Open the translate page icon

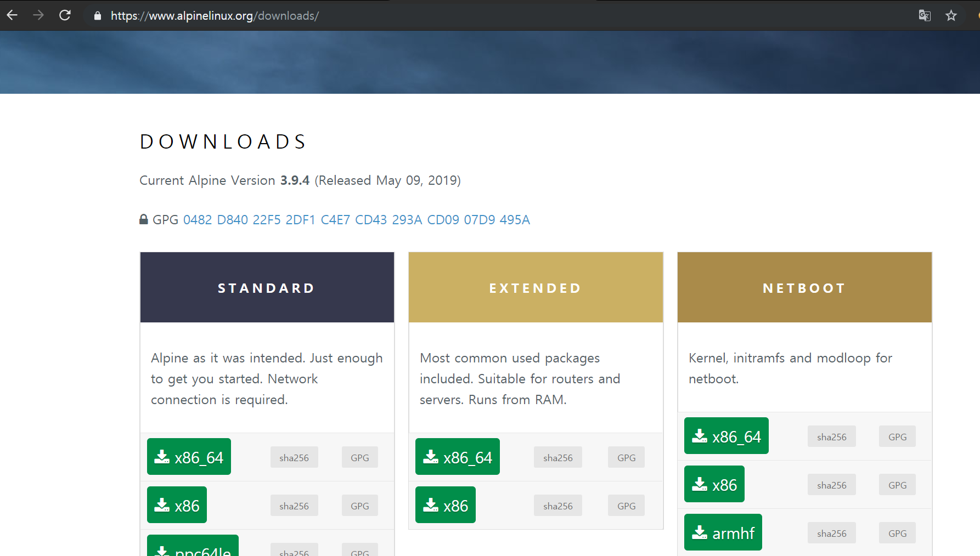click(925, 15)
